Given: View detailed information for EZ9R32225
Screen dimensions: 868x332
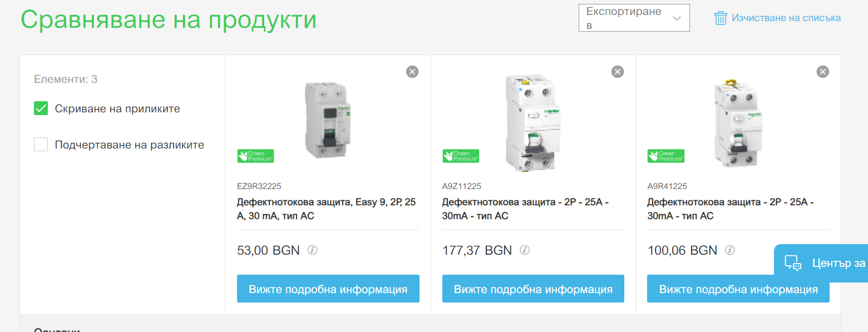Looking at the screenshot, I should click(328, 289).
